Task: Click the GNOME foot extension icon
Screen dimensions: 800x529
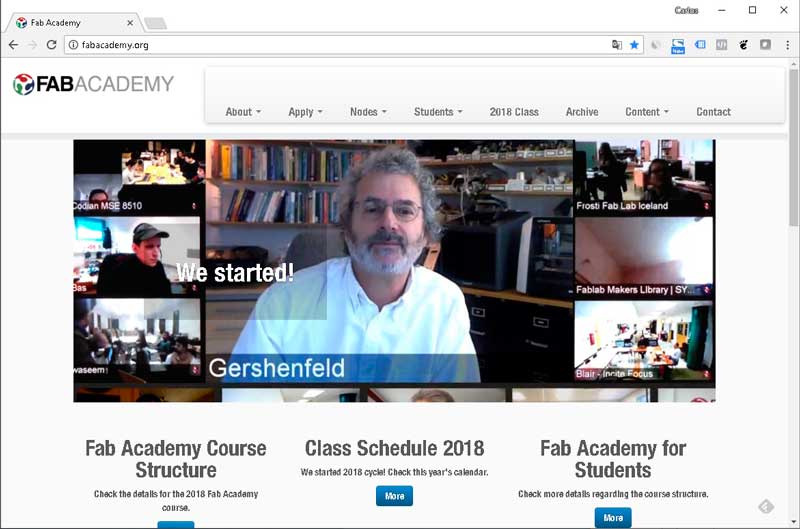Action: point(743,45)
